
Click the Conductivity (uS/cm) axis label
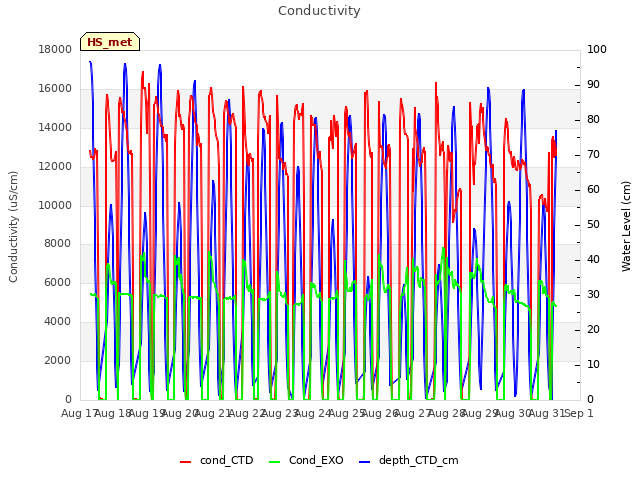coord(13,227)
